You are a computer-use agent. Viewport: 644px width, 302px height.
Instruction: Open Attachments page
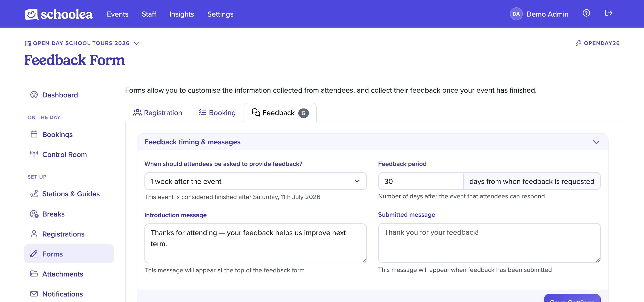tap(69, 274)
